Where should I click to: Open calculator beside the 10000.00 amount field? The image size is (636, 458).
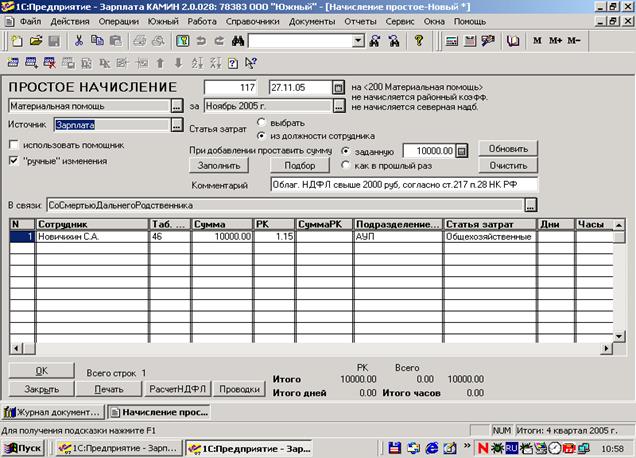(x=462, y=150)
